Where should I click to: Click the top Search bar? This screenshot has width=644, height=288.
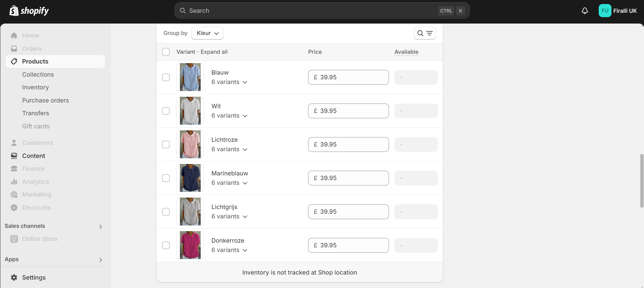[x=322, y=11]
